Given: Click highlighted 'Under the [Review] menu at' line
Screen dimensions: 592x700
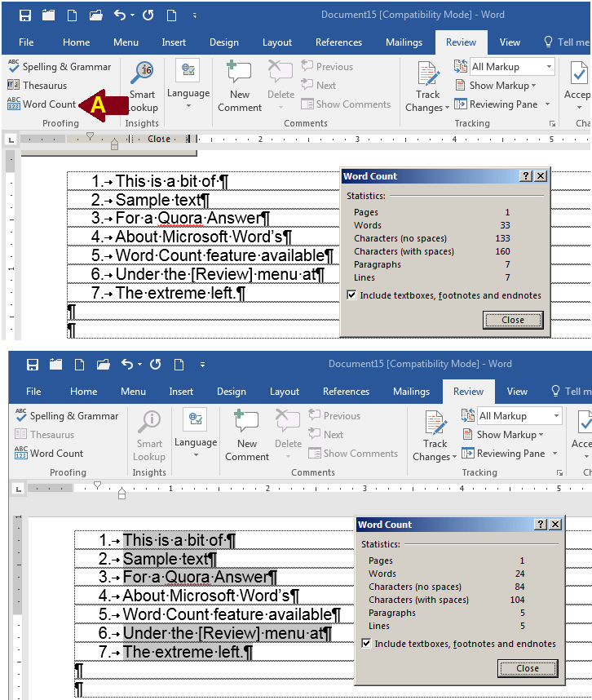Looking at the screenshot, I should 228,633.
